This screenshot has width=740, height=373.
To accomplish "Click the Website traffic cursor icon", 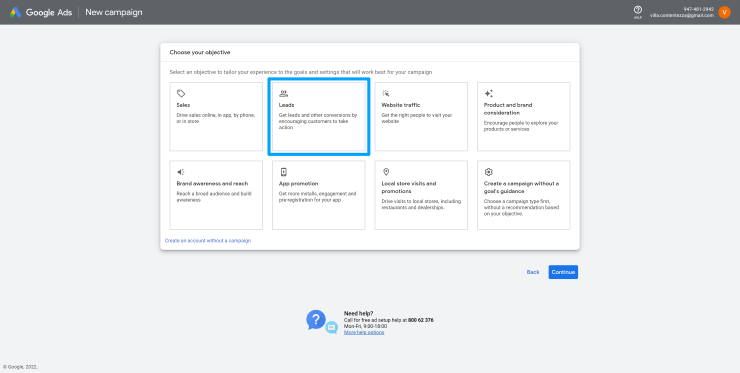I will coord(386,93).
